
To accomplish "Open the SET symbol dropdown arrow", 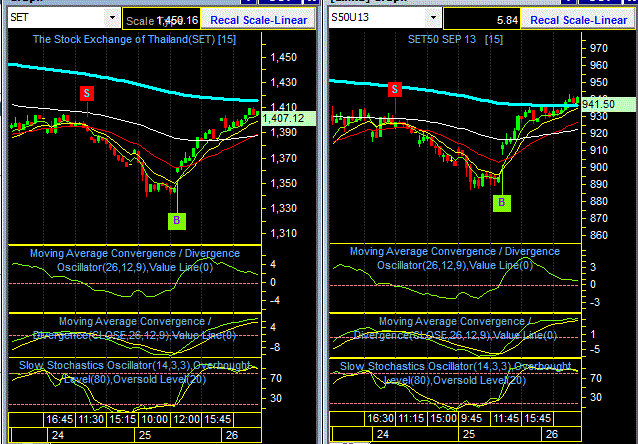I will 112,18.
